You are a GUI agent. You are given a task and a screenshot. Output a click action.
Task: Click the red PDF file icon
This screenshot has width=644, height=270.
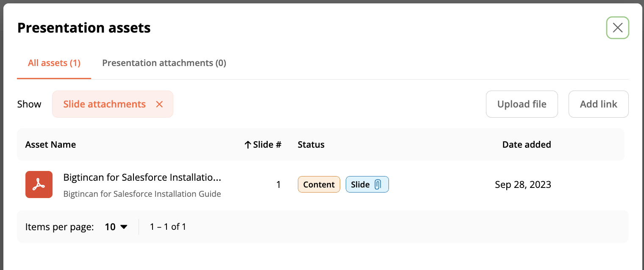[39, 185]
